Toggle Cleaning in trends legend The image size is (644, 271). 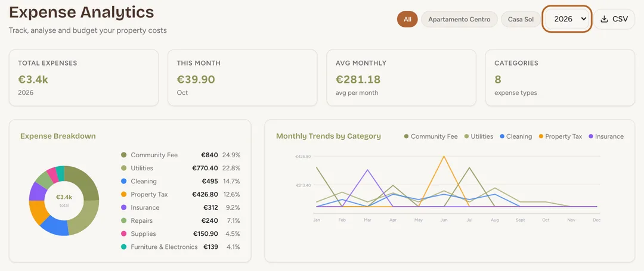(x=516, y=136)
